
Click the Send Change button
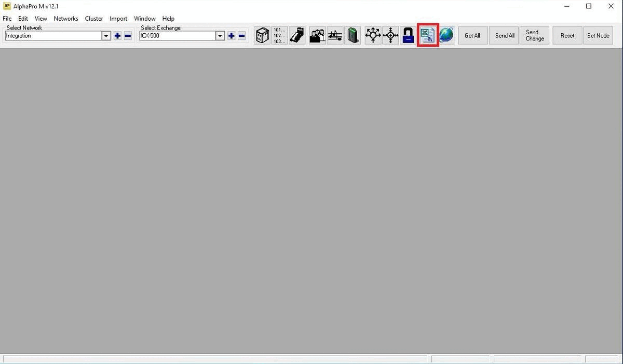click(535, 36)
